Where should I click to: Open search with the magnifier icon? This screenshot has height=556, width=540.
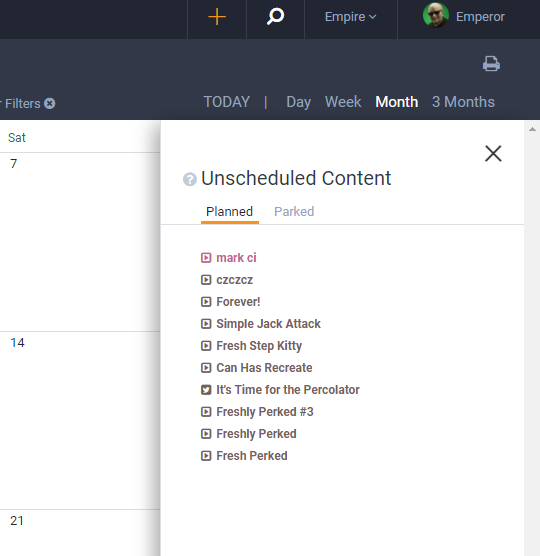coord(275,17)
